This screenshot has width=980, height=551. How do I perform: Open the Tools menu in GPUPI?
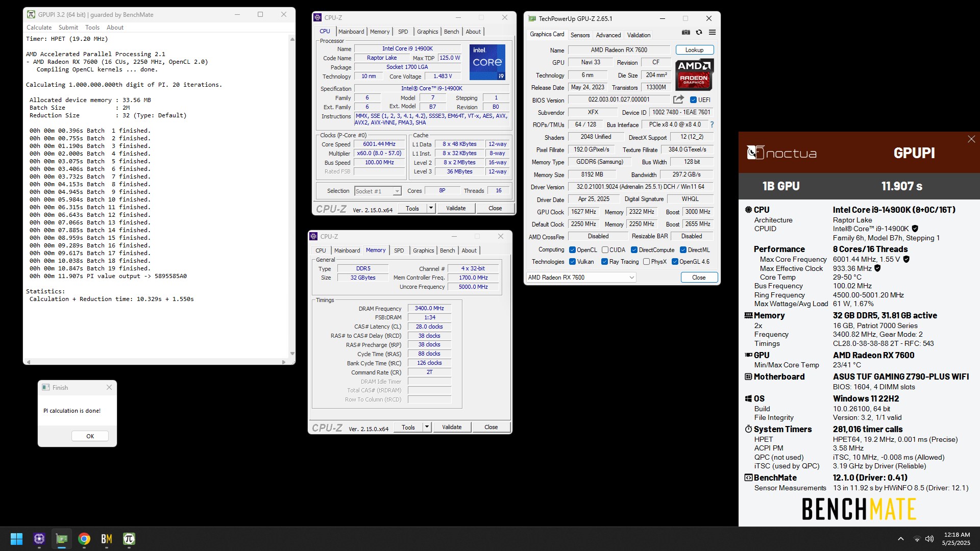click(92, 28)
